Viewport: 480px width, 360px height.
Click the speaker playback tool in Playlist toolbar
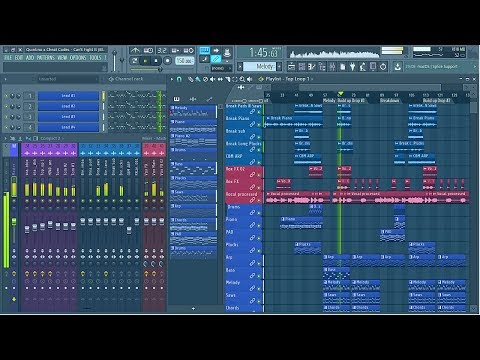tap(250, 79)
